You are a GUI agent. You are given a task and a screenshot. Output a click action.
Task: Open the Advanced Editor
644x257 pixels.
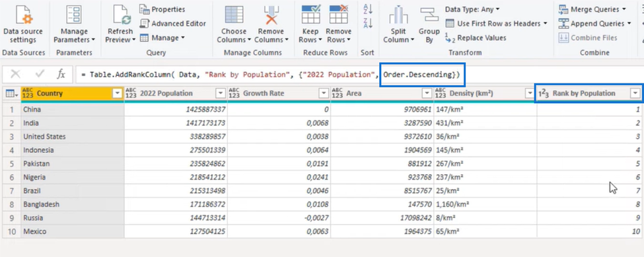click(x=173, y=23)
